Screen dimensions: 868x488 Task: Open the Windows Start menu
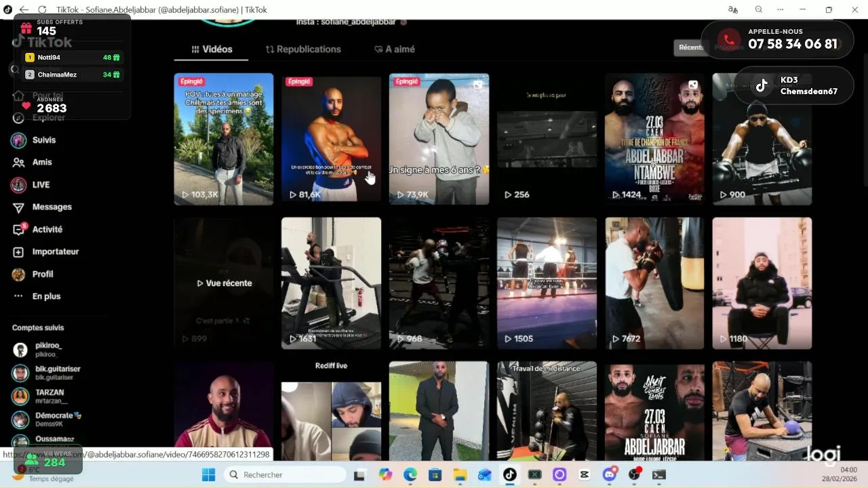click(208, 474)
